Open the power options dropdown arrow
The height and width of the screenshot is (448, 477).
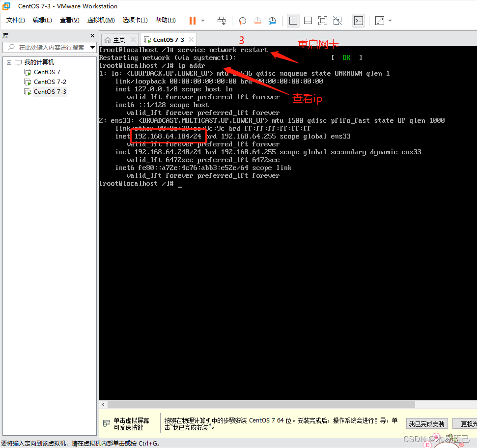click(x=203, y=21)
